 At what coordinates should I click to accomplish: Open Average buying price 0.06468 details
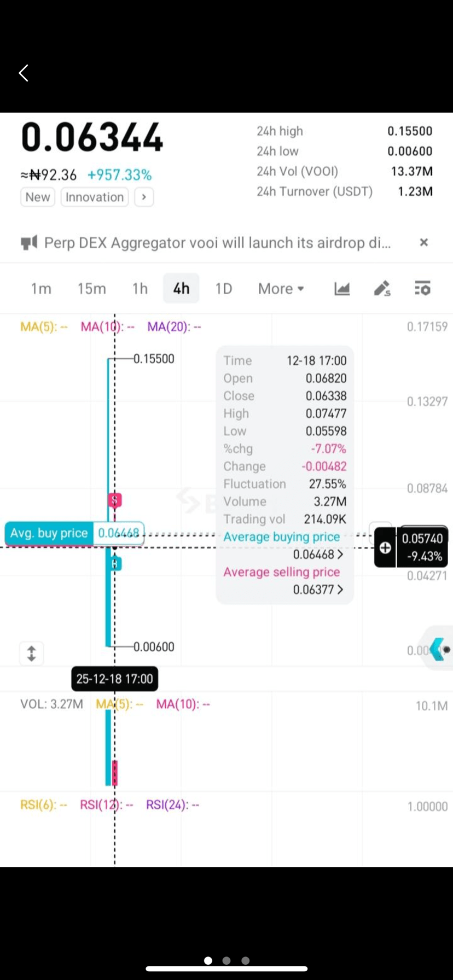click(x=318, y=555)
